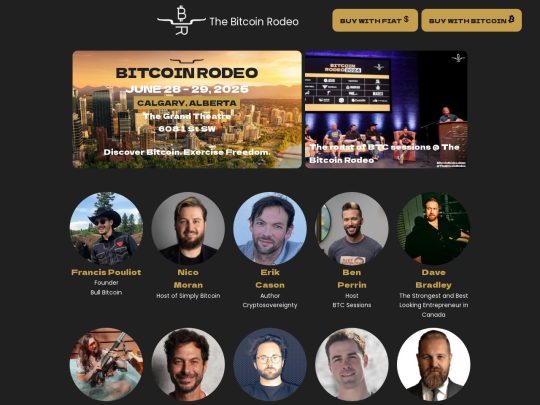Open the roast of BTC Sessions video
Viewport: 540px width, 405px height.
(386, 110)
